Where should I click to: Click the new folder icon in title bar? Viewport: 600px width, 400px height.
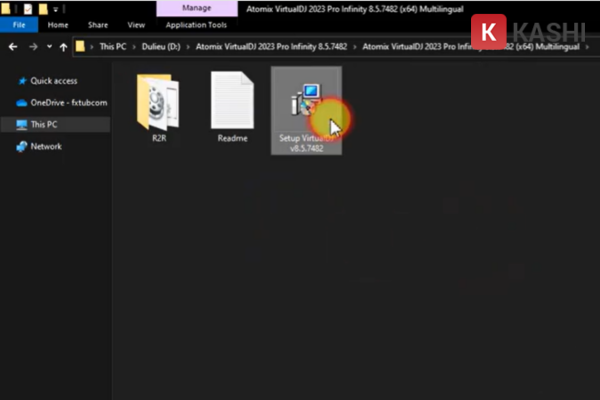(43, 8)
